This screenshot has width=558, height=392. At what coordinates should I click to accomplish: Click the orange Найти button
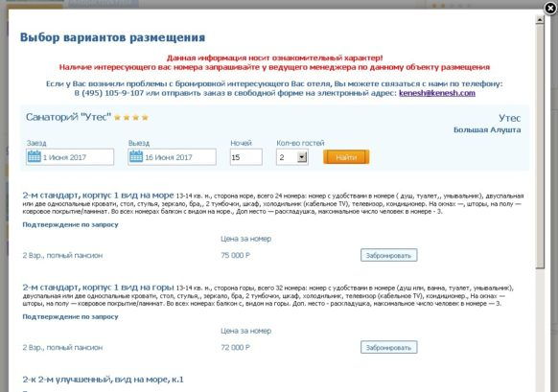346,157
